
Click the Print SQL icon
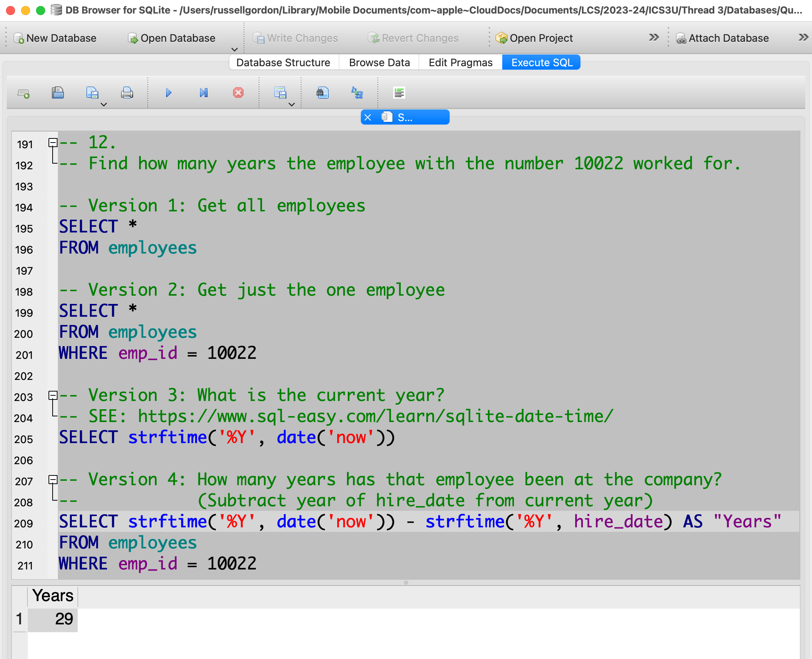(x=127, y=93)
